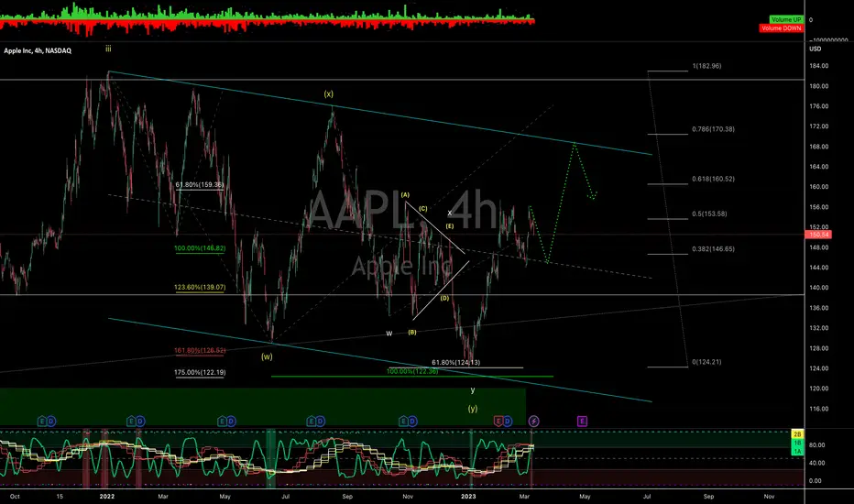Select the 0.618(160.52) Fibonacci level label
This screenshot has width=854, height=504.
click(x=713, y=179)
